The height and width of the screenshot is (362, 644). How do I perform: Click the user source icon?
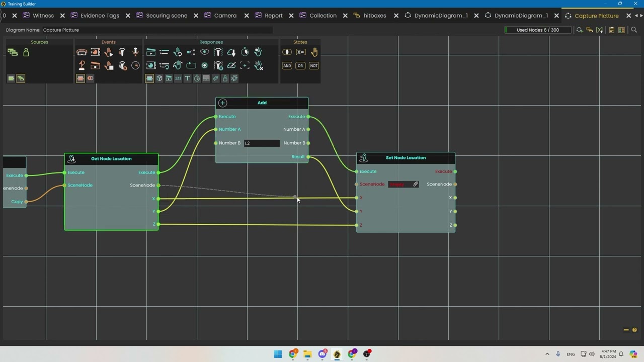pyautogui.click(x=26, y=52)
